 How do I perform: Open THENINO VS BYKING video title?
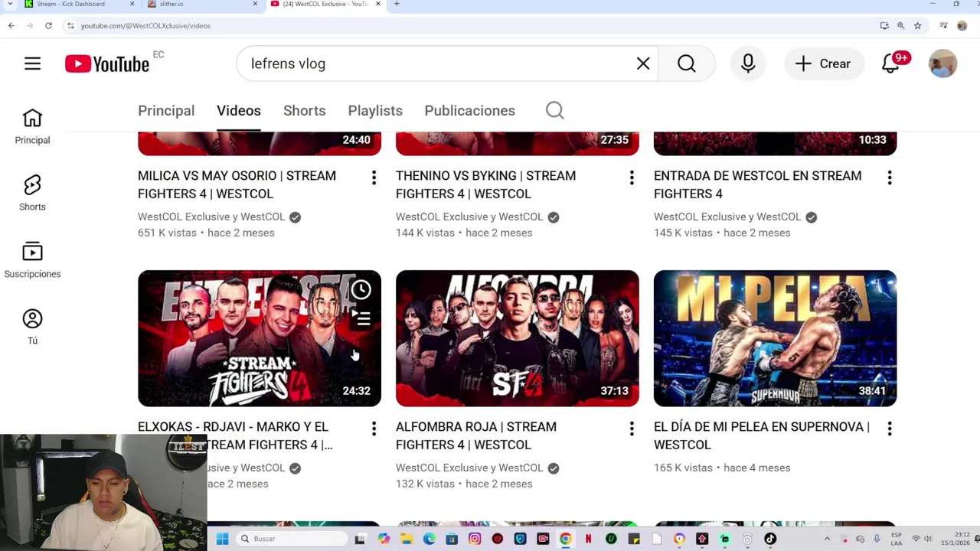coord(485,184)
